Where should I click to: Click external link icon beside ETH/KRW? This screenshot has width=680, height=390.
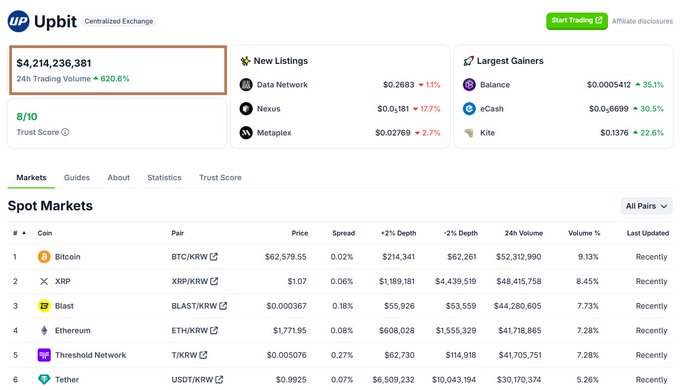214,330
